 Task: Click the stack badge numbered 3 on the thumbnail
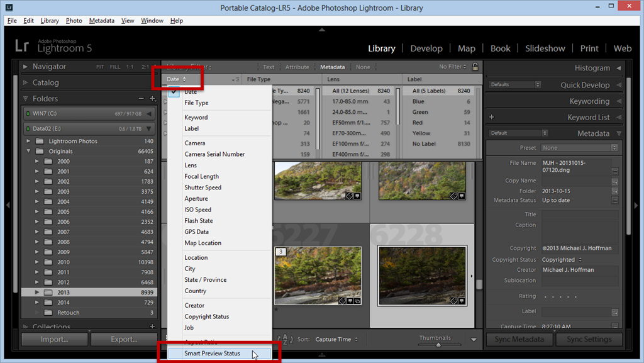tap(281, 252)
